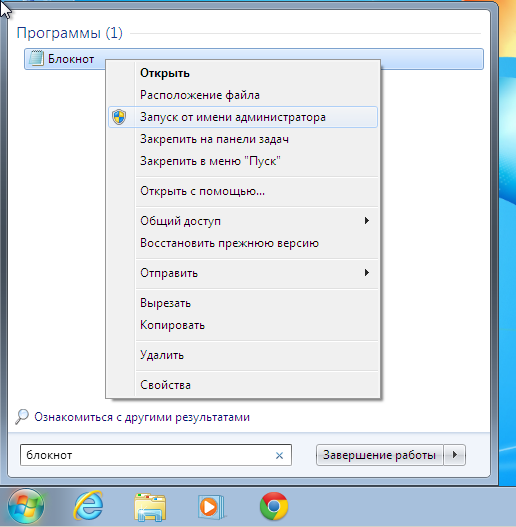Expand the Отправить submenu
This screenshot has width=516, height=527.
[x=243, y=273]
